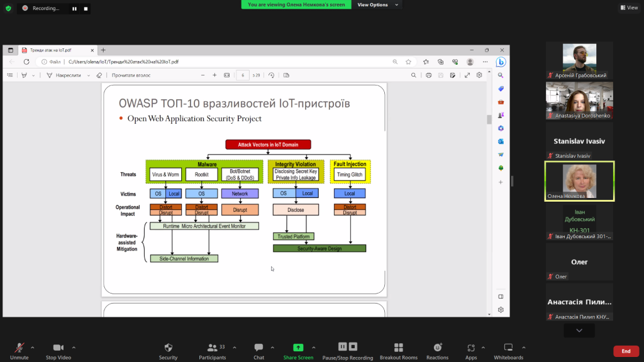The width and height of the screenshot is (644, 362).
Task: Click the End meeting button
Action: click(x=626, y=351)
